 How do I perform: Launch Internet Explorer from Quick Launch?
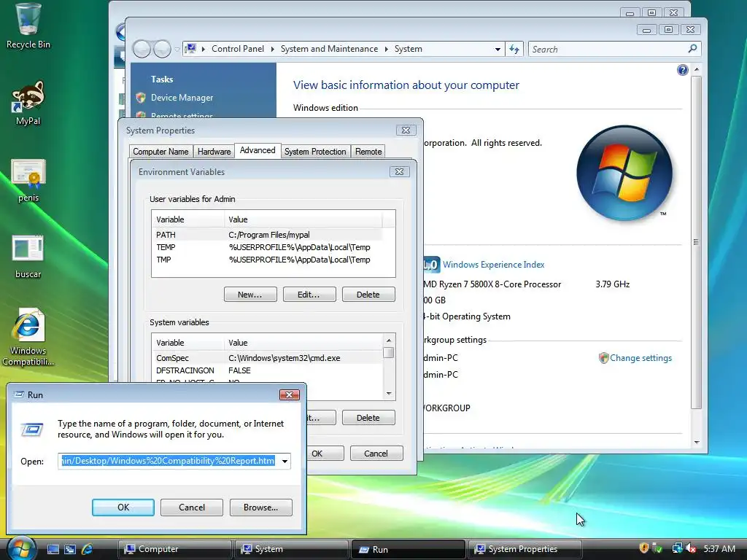(x=88, y=549)
